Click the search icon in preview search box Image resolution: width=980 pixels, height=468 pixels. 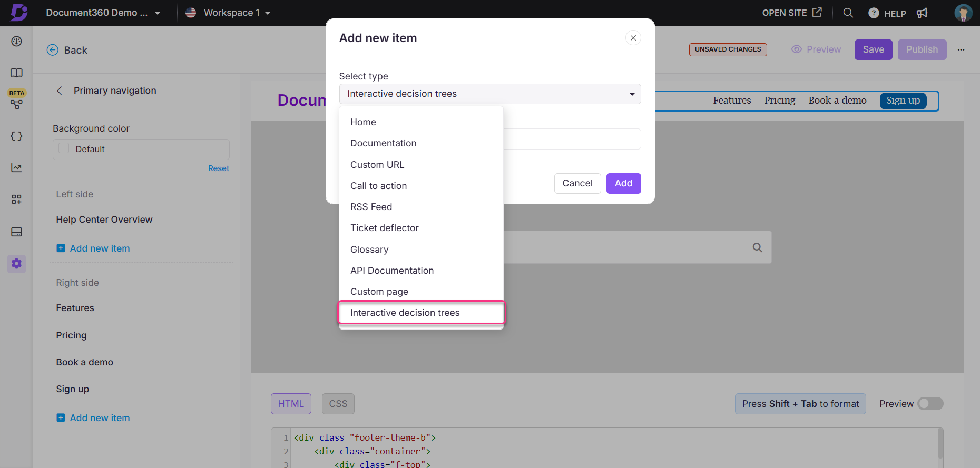758,247
